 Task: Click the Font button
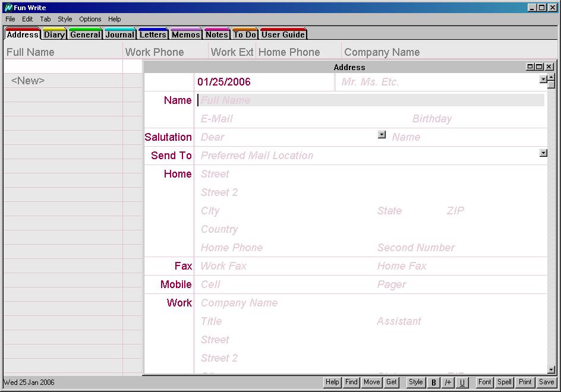click(485, 382)
